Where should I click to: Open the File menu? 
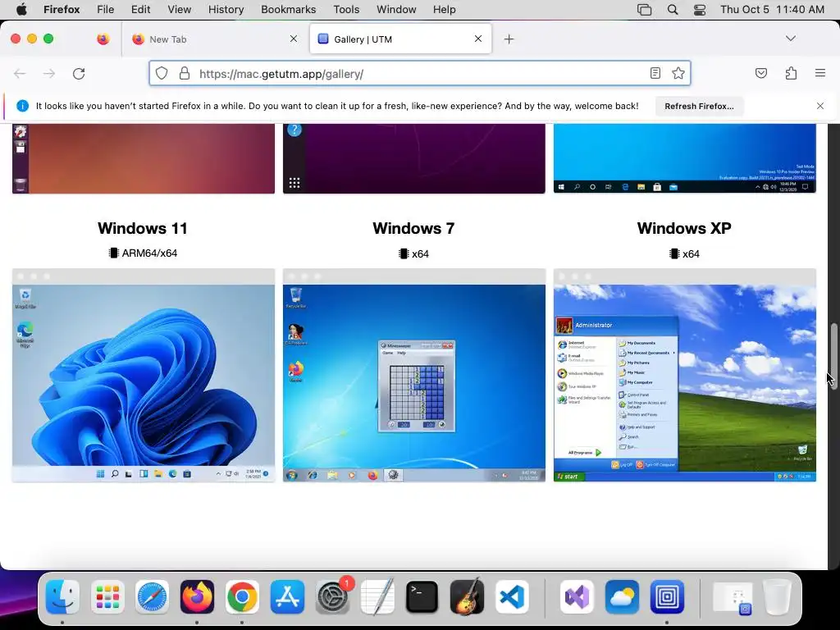[x=106, y=9]
